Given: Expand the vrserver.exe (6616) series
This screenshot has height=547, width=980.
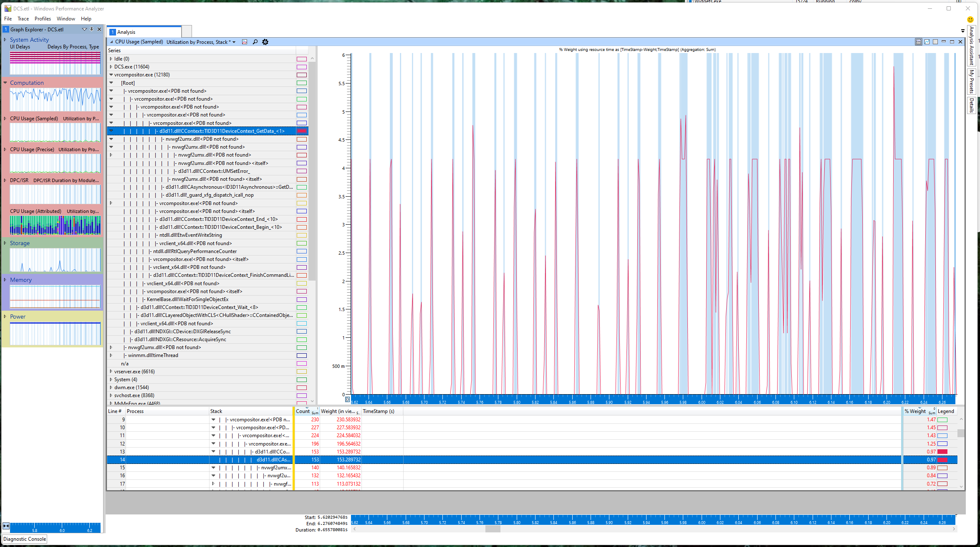Looking at the screenshot, I should [111, 372].
